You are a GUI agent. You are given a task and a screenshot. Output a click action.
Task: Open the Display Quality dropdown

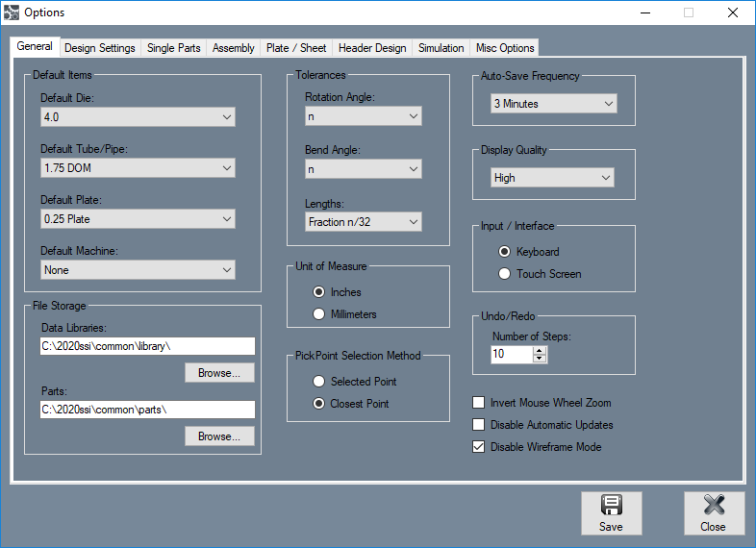click(551, 178)
